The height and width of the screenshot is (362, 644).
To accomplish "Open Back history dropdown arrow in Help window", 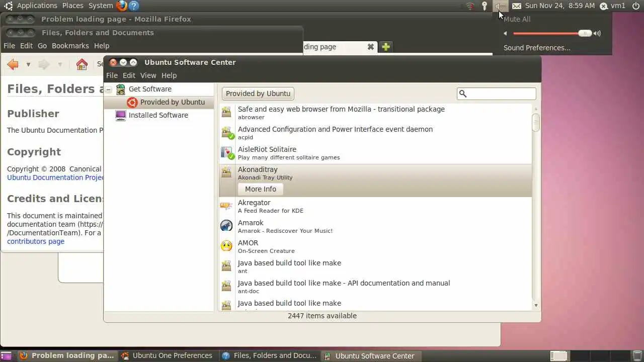I will click(28, 64).
